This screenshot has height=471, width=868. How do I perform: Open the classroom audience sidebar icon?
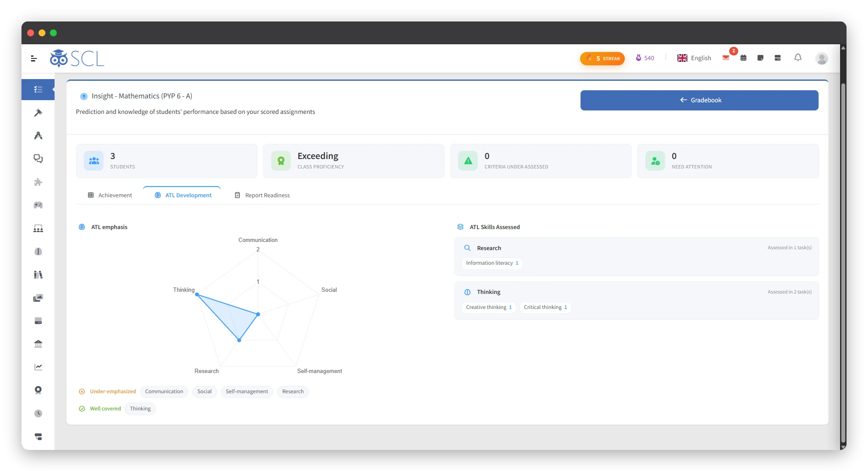[x=38, y=228]
